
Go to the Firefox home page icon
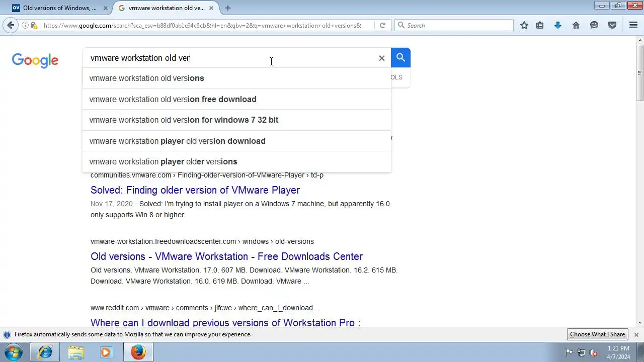[x=576, y=25]
